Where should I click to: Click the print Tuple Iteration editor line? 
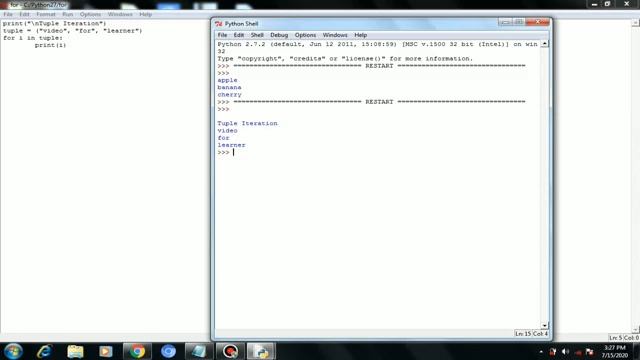pyautogui.click(x=54, y=24)
